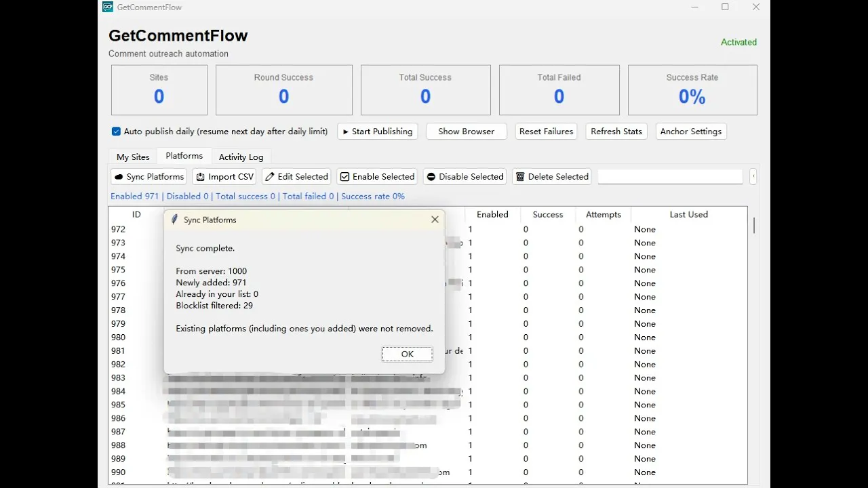Close the Sync Platforms dialog with X
Screen dimensions: 868x488
(435, 220)
